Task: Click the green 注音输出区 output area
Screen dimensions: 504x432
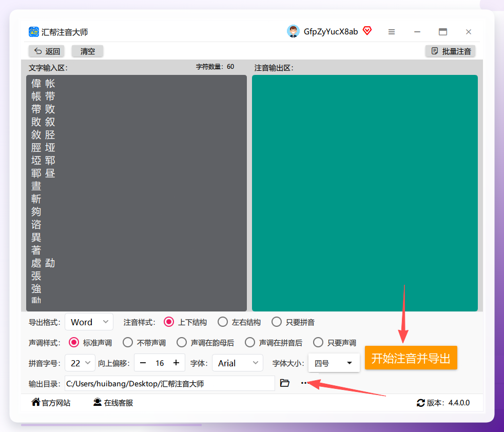Action: tap(365, 193)
